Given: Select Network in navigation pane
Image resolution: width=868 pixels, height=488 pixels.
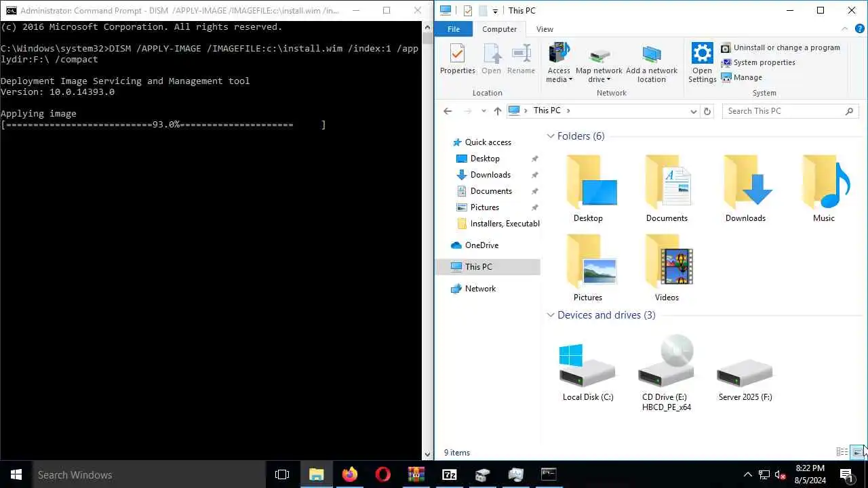Looking at the screenshot, I should [480, 289].
